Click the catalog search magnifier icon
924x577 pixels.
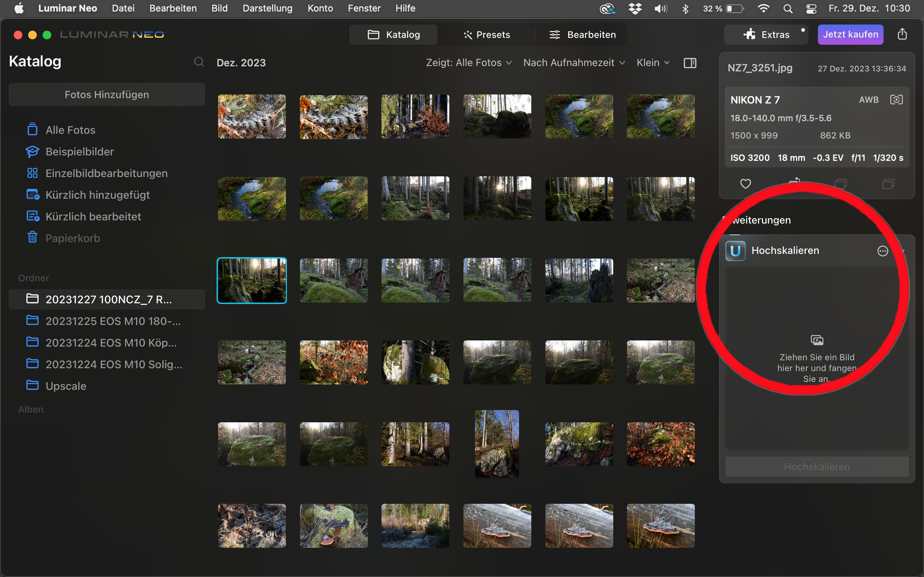pos(199,62)
